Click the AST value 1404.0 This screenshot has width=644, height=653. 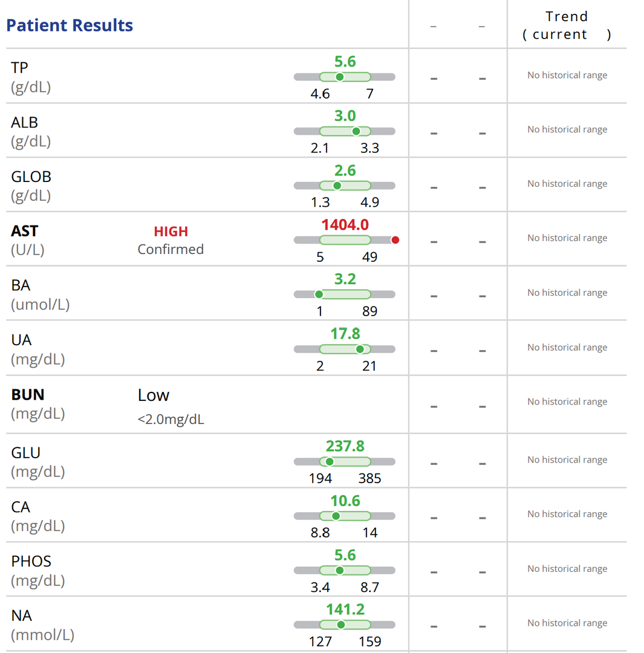tap(345, 225)
